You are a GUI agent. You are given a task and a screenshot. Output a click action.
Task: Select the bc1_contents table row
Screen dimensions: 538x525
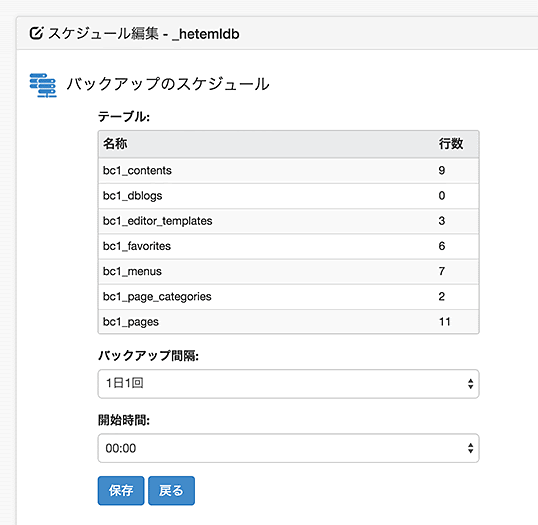coord(288,171)
